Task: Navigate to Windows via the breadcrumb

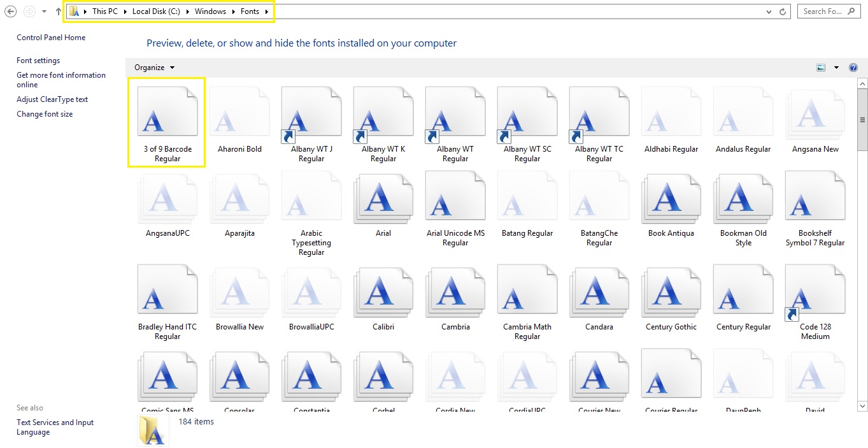Action: coord(210,11)
